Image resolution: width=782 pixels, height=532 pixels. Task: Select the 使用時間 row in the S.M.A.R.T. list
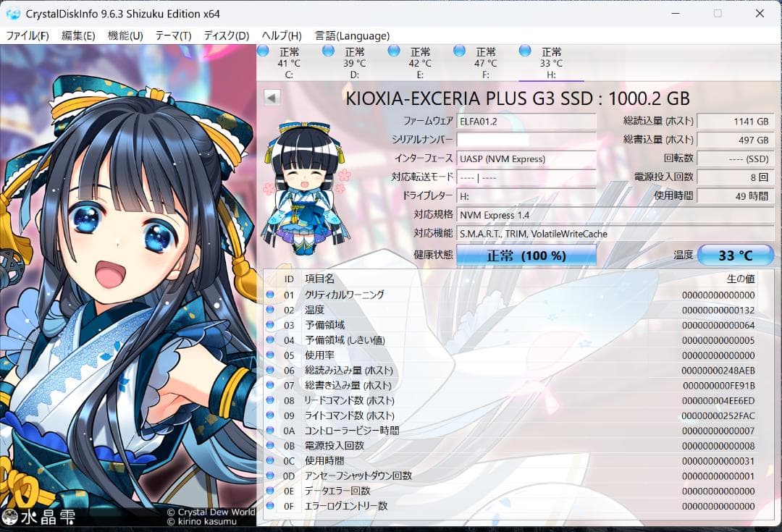tap(434, 461)
